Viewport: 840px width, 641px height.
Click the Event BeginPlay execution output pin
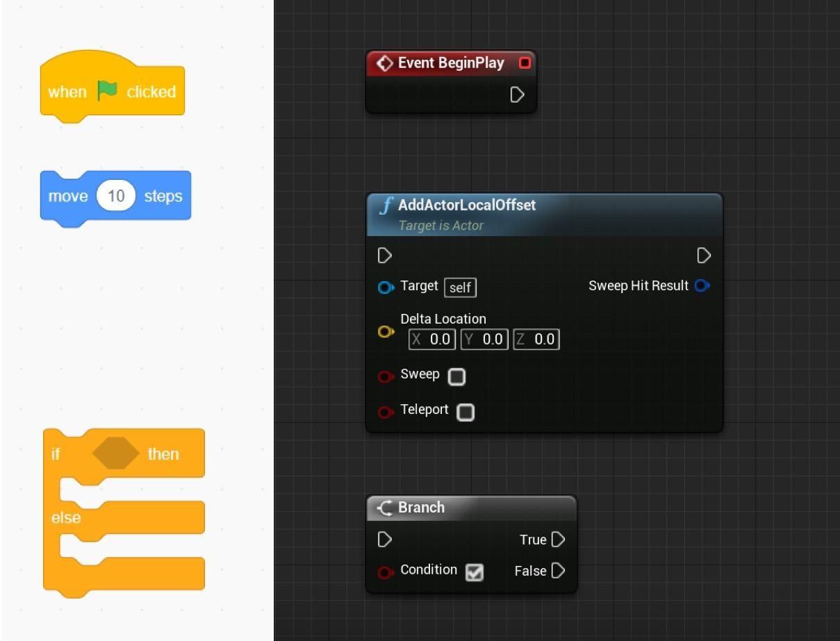[x=517, y=94]
